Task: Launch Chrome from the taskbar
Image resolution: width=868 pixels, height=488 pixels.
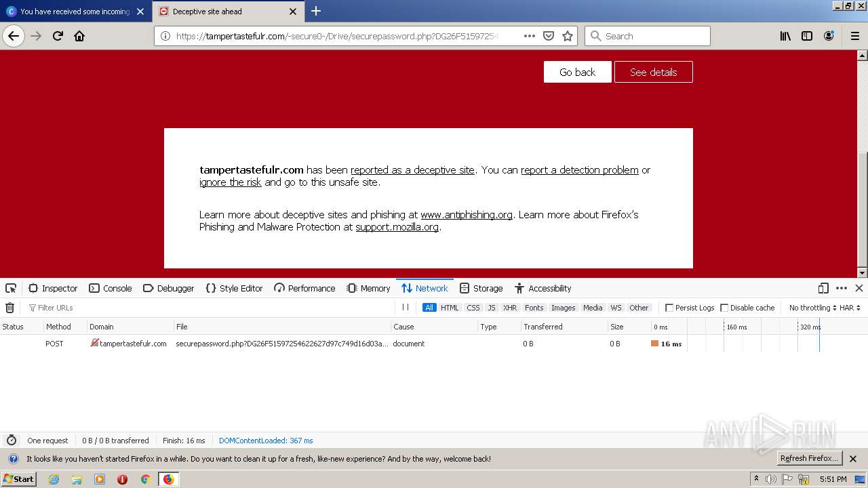Action: tap(145, 479)
